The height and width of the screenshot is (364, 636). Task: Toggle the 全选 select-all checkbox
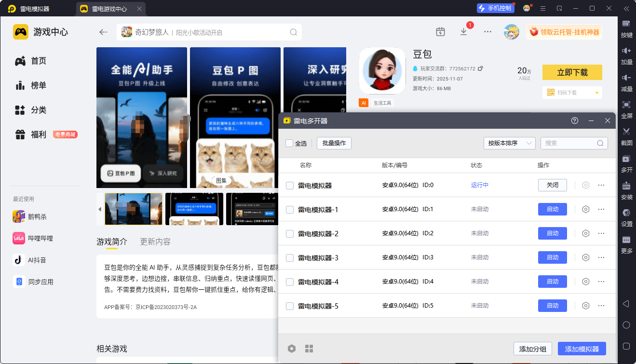[x=289, y=143]
